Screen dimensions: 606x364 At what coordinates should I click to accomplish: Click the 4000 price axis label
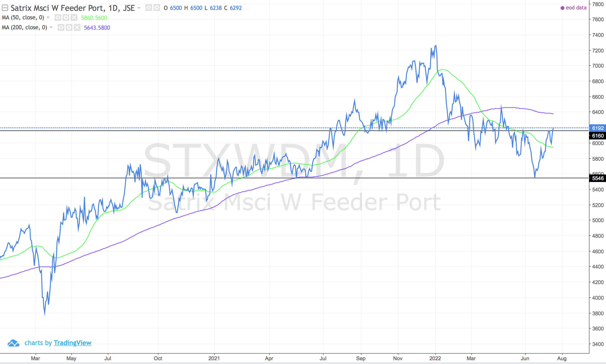point(598,298)
